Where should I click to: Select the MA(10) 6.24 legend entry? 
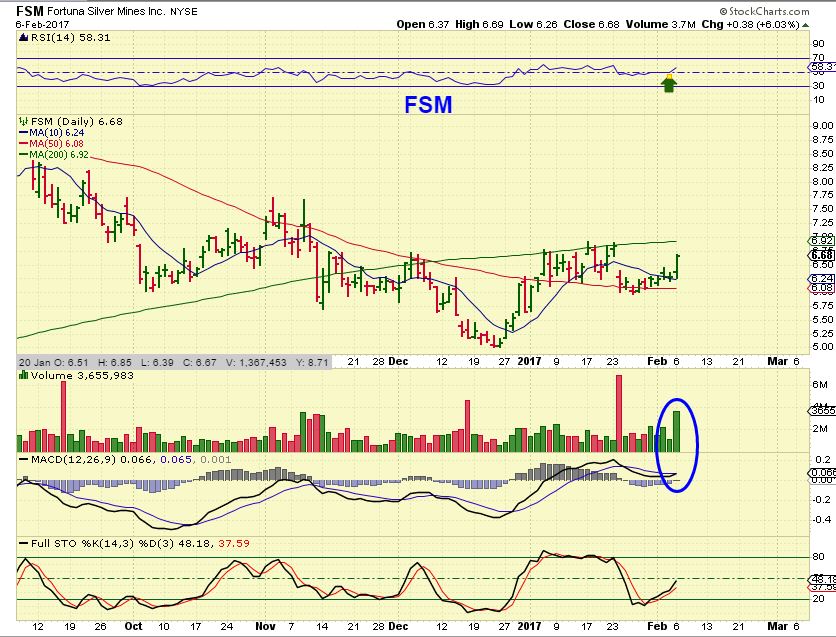click(52, 133)
